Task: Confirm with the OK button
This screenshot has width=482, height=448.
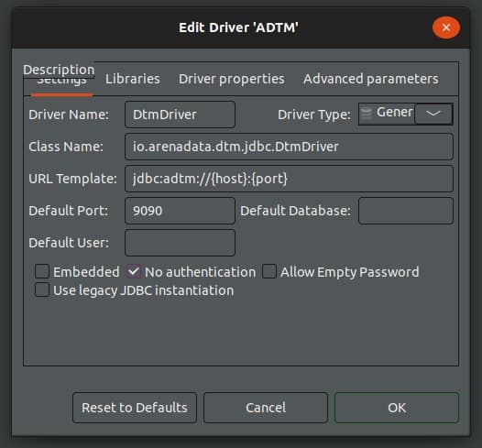Action: [397, 408]
